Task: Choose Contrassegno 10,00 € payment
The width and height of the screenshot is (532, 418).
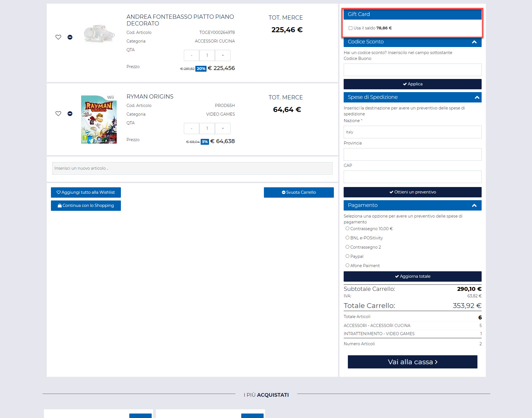Action: click(x=347, y=228)
